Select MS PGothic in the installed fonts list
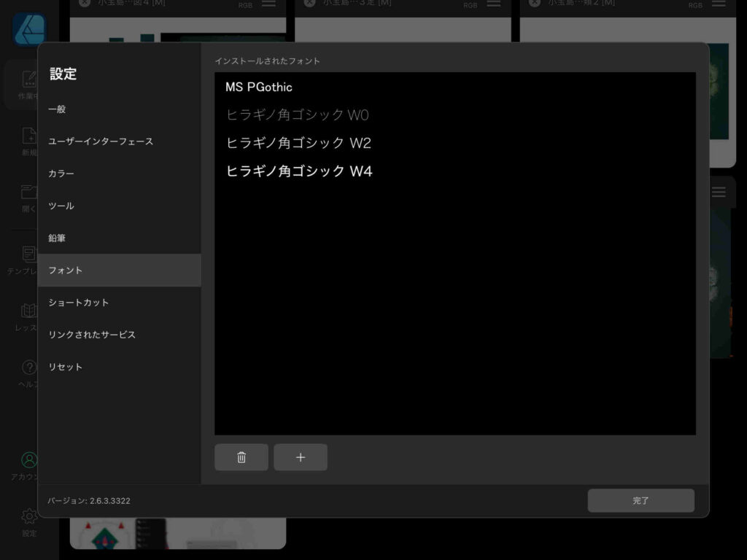Screen dimensions: 747x560 click(x=455, y=87)
